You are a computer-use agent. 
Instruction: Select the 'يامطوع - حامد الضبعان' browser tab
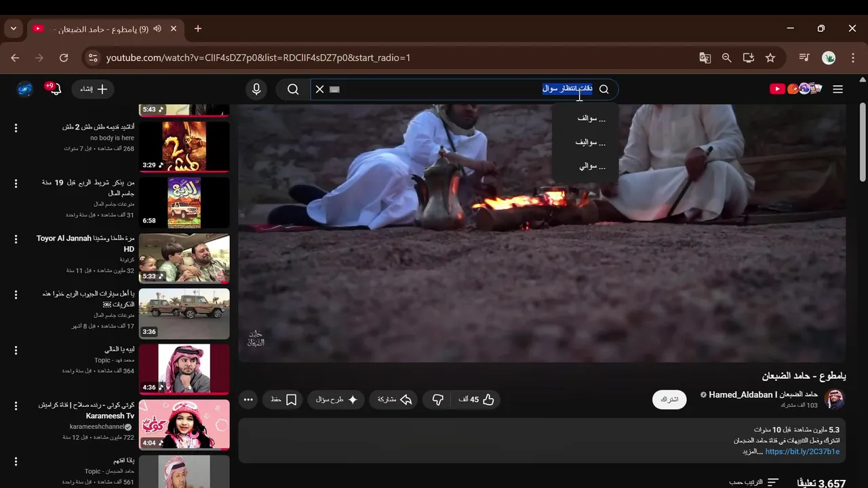(105, 28)
